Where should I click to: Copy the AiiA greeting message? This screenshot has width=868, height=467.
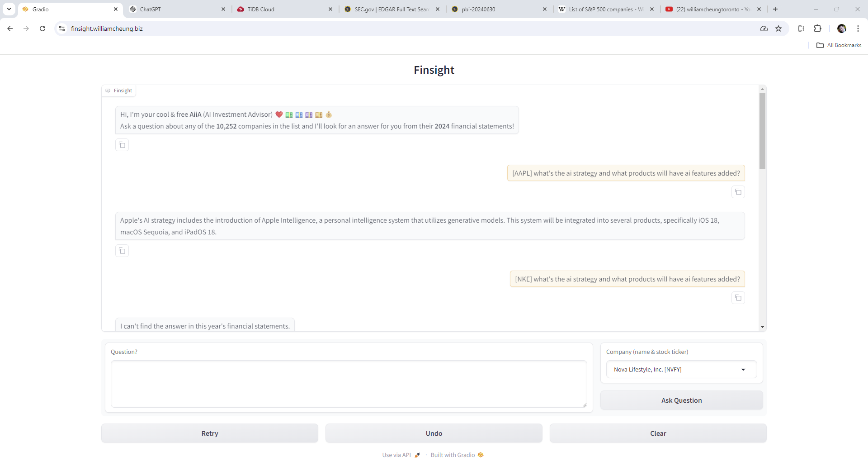pos(122,145)
